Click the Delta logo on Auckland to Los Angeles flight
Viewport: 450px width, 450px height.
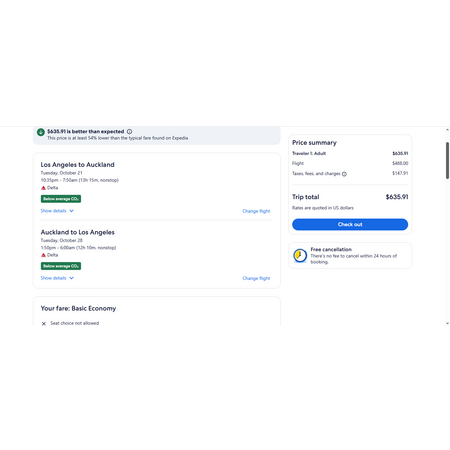[43, 255]
